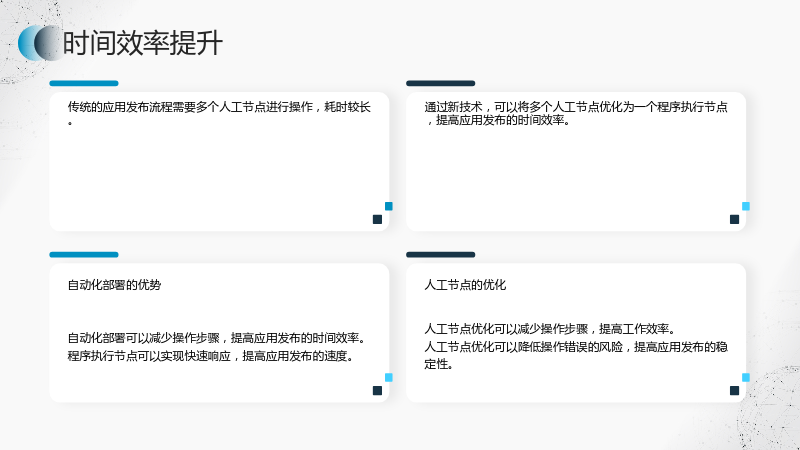The width and height of the screenshot is (800, 450).
Task: Select the light-blue square on top-right card
Action: pos(746,206)
